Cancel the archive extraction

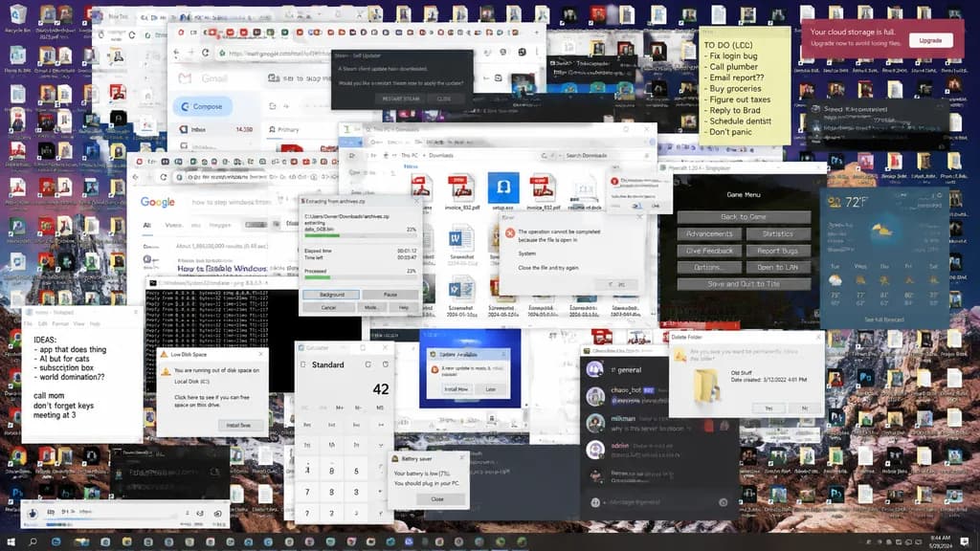(x=329, y=307)
